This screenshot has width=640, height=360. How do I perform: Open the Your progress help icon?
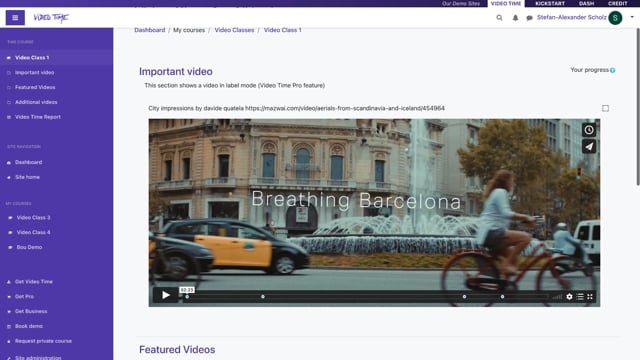(613, 70)
